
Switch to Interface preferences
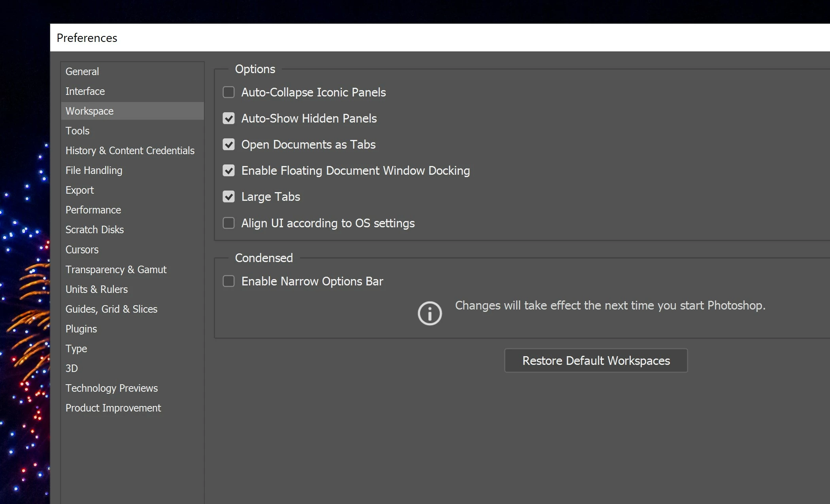point(85,91)
